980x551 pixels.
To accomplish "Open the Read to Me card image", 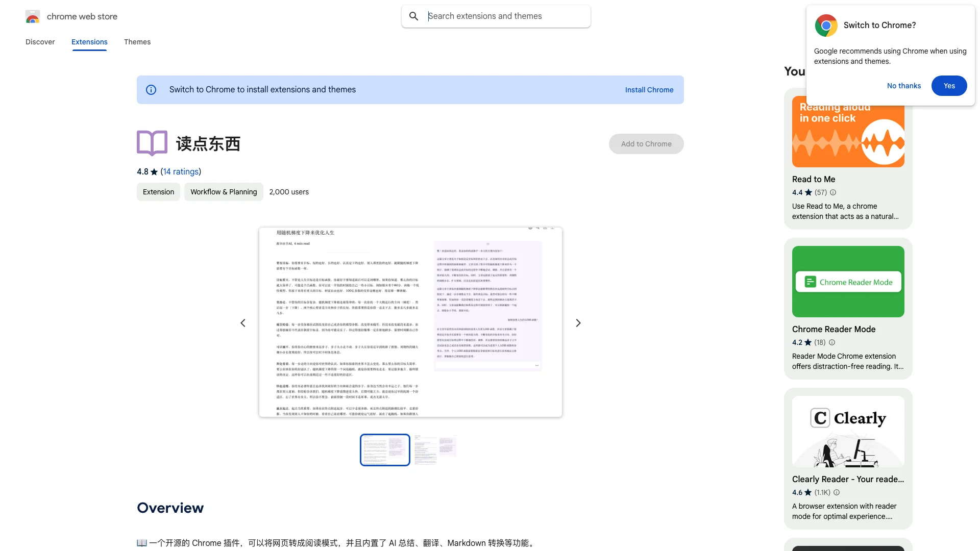I will [848, 132].
